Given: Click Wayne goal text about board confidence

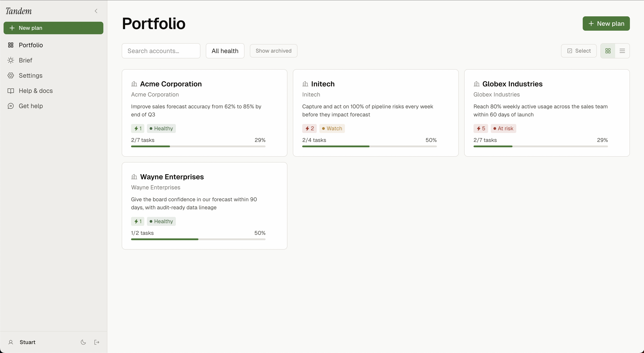Looking at the screenshot, I should point(194,203).
